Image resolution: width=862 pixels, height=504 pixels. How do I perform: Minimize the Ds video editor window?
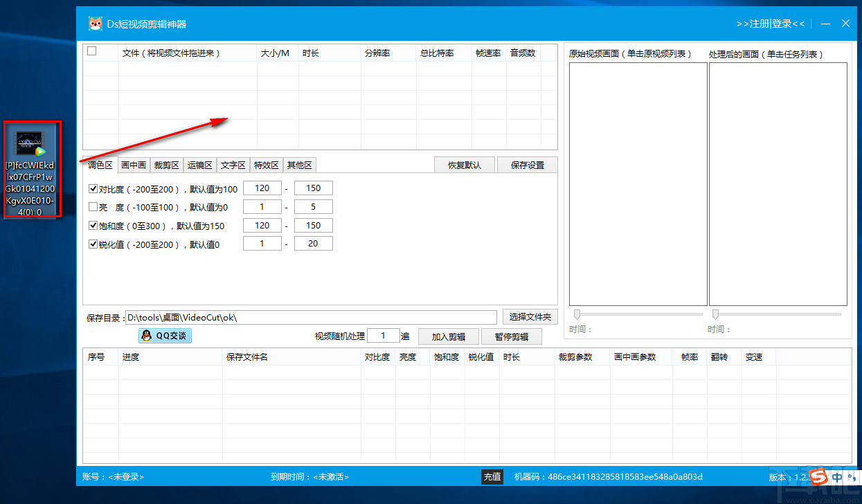(825, 24)
